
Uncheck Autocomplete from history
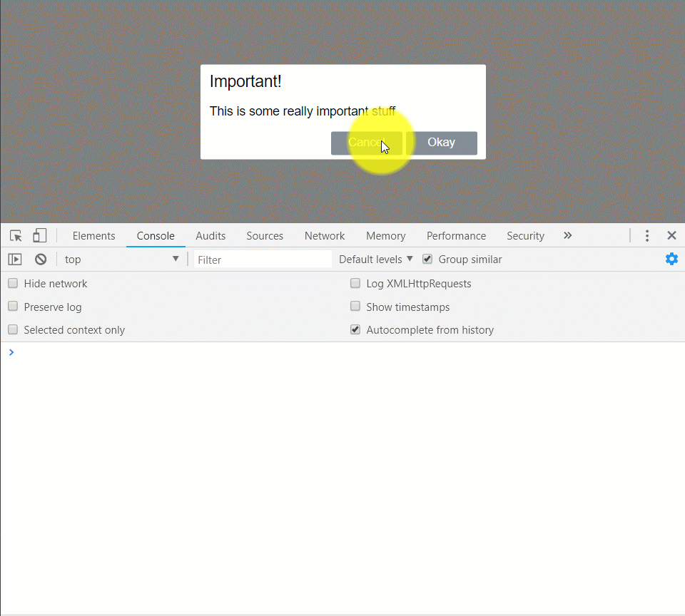(x=355, y=329)
